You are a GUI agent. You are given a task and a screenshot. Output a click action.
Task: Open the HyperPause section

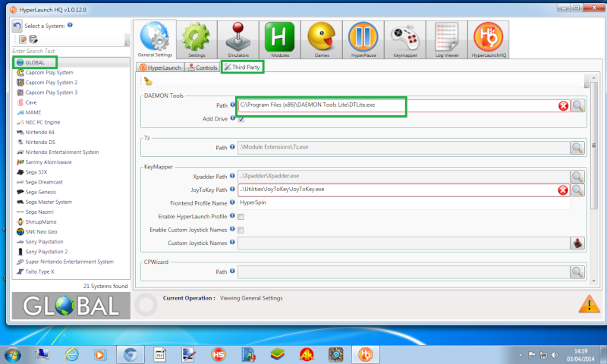pos(363,39)
